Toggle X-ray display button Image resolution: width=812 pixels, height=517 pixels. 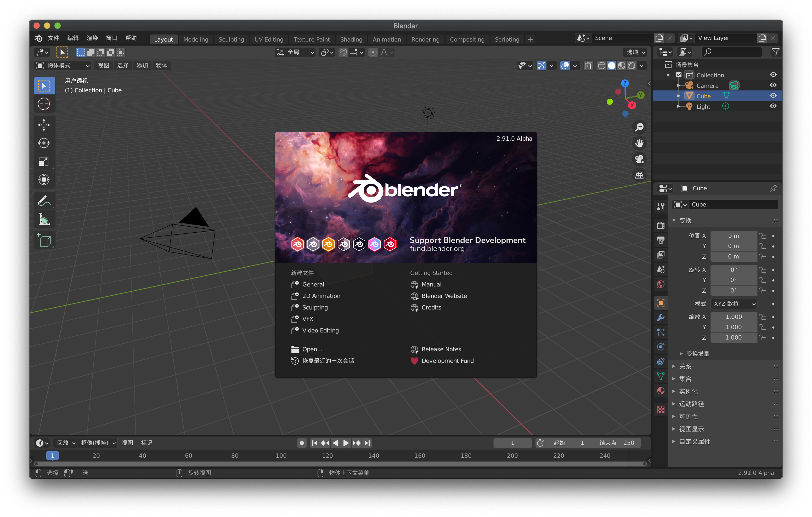[x=588, y=66]
